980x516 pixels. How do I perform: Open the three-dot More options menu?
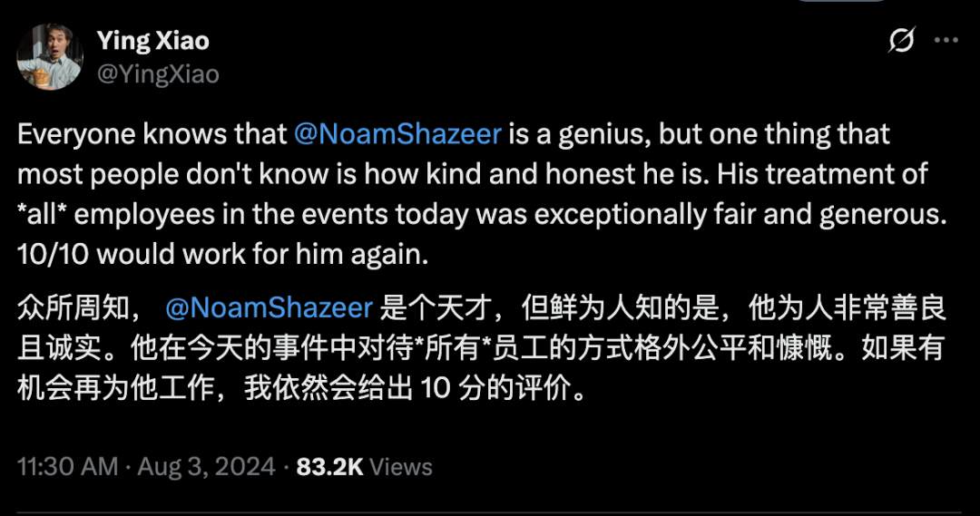(946, 41)
